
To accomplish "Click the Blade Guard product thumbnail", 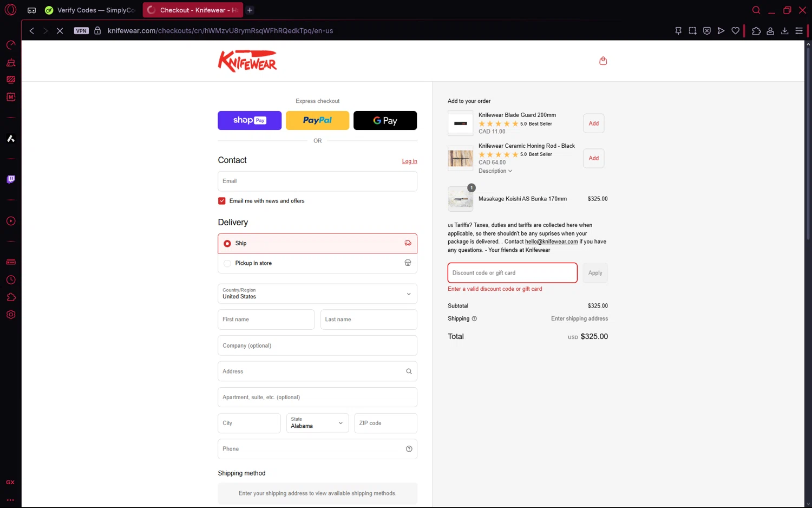I will (460, 123).
